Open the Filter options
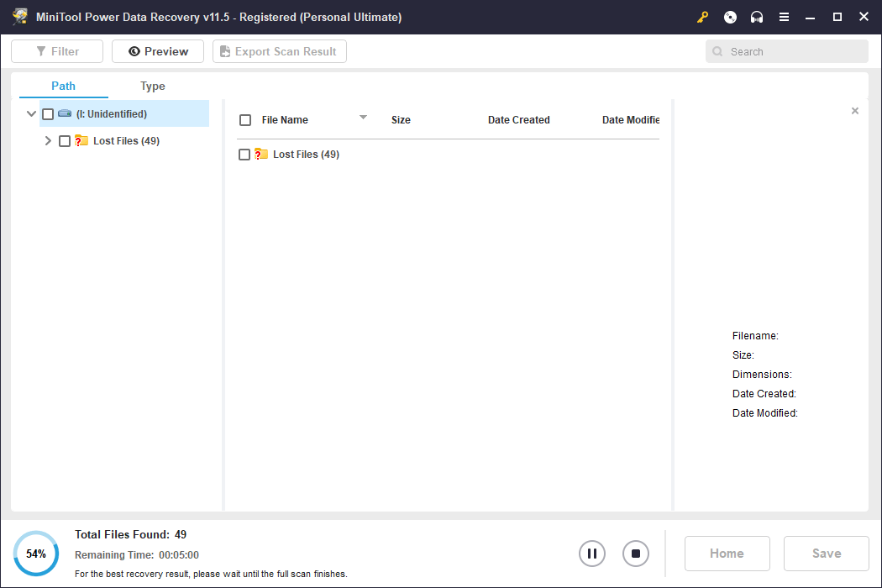The width and height of the screenshot is (882, 588). pyautogui.click(x=57, y=51)
